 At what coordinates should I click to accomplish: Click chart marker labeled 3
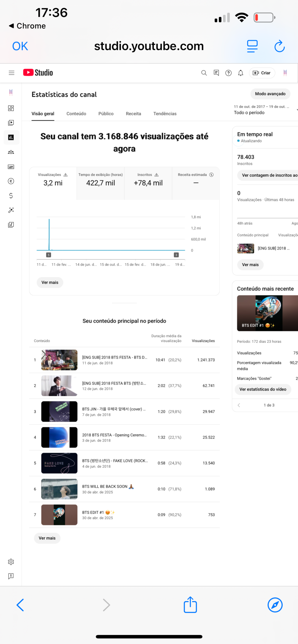[x=176, y=255]
